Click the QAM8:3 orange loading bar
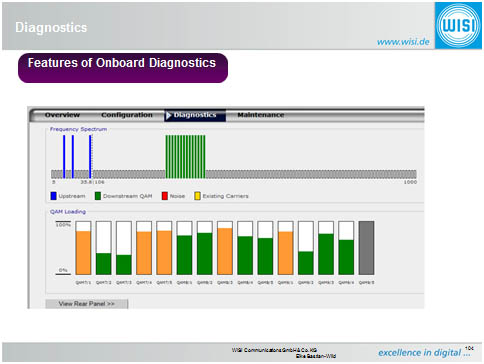Viewport: 484px width, 364px height. (x=225, y=251)
